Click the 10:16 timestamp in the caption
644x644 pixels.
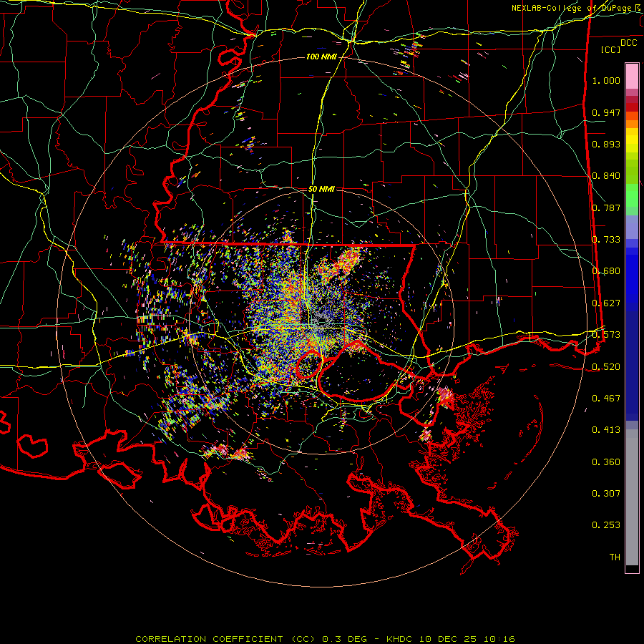tap(499, 639)
